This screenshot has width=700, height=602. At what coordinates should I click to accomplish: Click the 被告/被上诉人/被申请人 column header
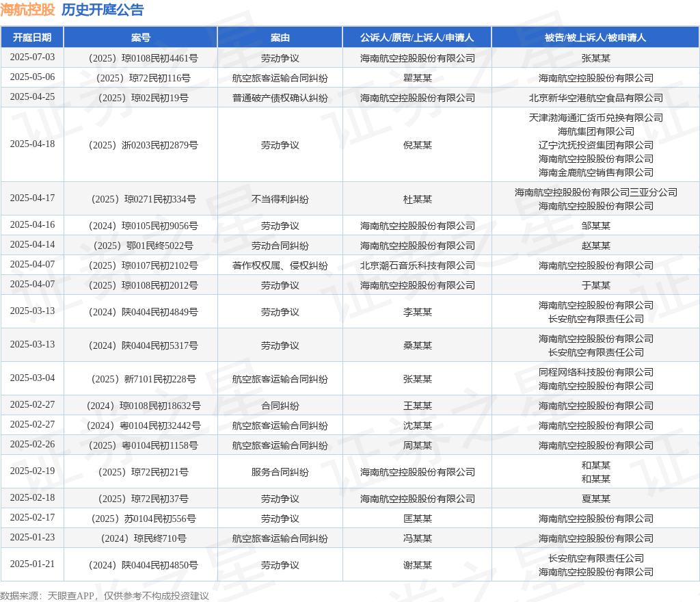595,38
